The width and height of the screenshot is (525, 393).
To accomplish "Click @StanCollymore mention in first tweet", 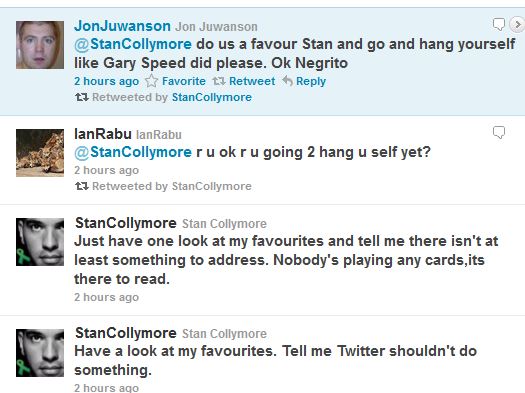I will click(x=133, y=44).
